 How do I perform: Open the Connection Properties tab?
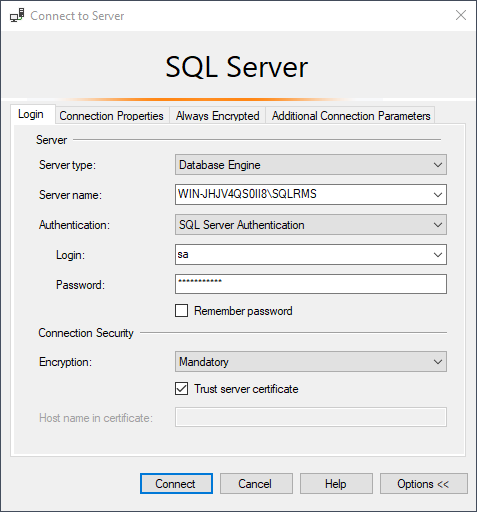pos(111,116)
